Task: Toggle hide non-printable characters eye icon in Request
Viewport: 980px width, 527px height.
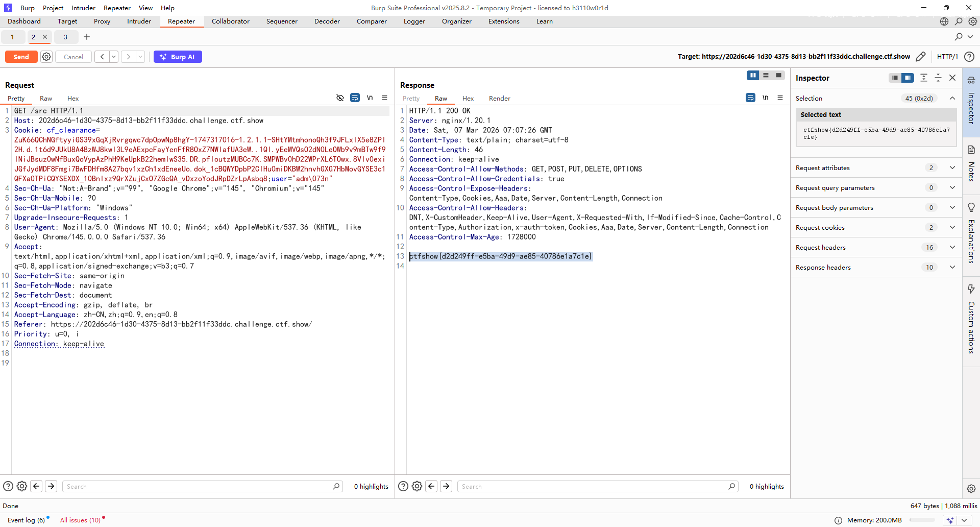Action: (x=340, y=98)
